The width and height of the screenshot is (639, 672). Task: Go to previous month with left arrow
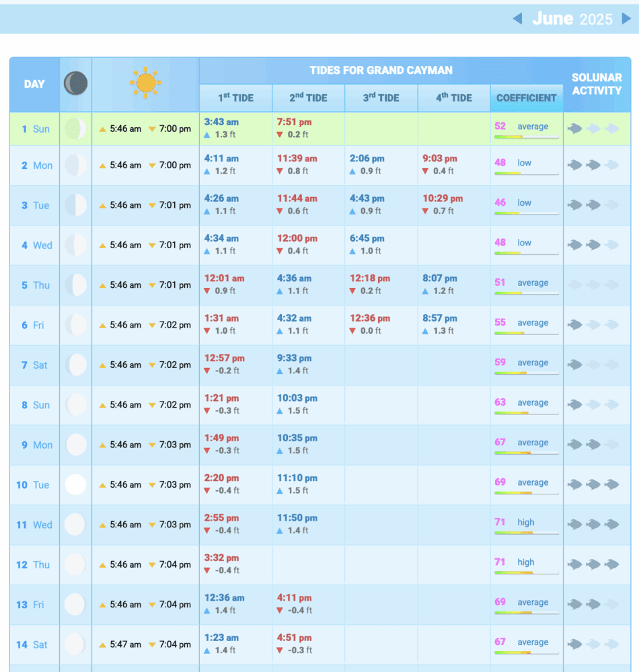tap(517, 18)
